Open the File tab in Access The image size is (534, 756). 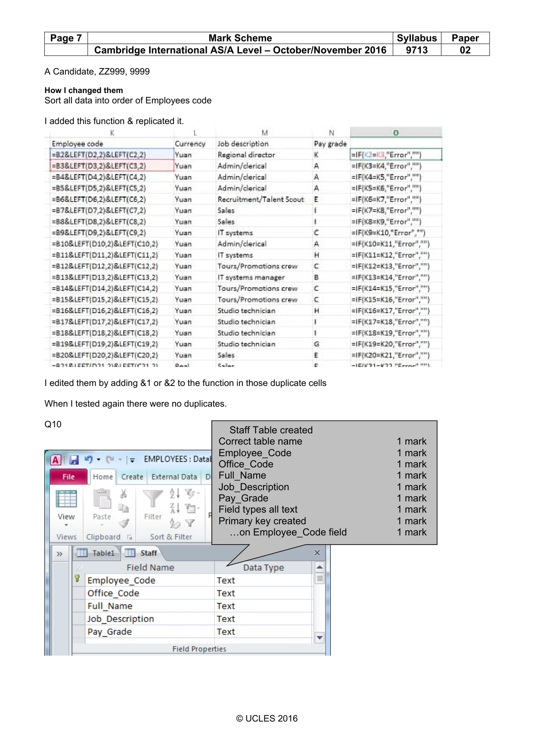pos(68,477)
